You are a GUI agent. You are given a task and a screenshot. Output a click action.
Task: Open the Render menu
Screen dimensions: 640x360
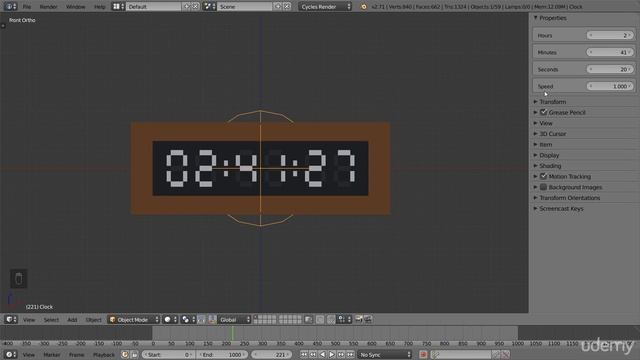[48, 7]
